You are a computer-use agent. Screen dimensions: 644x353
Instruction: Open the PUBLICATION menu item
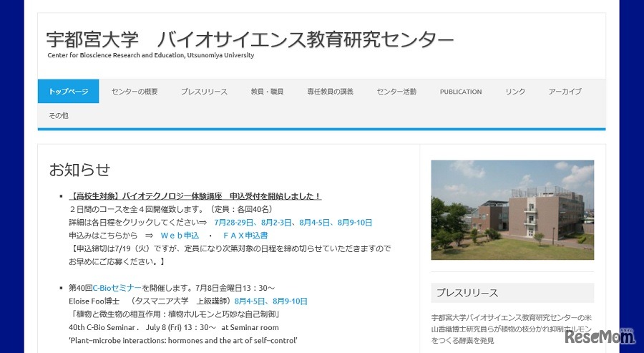tap(461, 92)
